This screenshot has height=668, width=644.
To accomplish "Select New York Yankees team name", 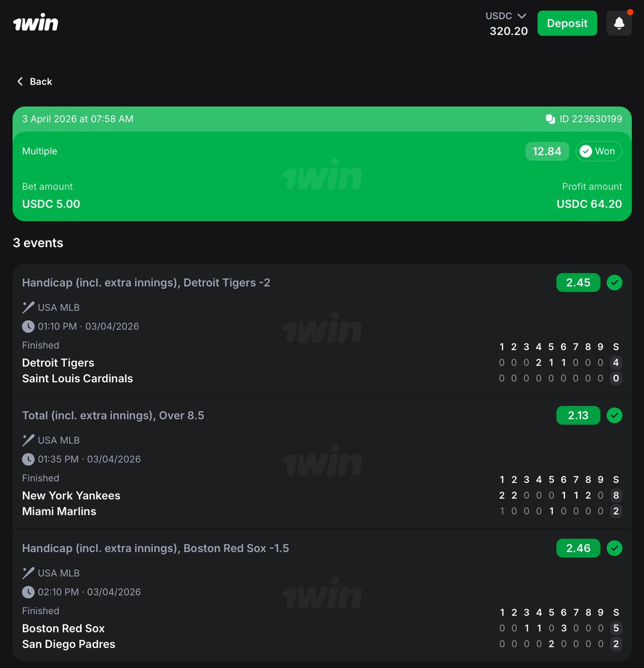I will pos(71,495).
